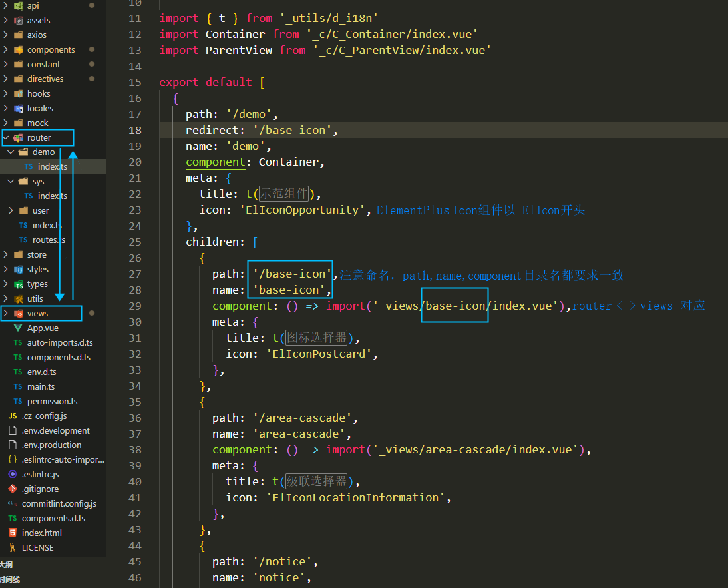The image size is (728, 588).
Task: Click the git icon of .gitignore
Action: [x=13, y=489]
